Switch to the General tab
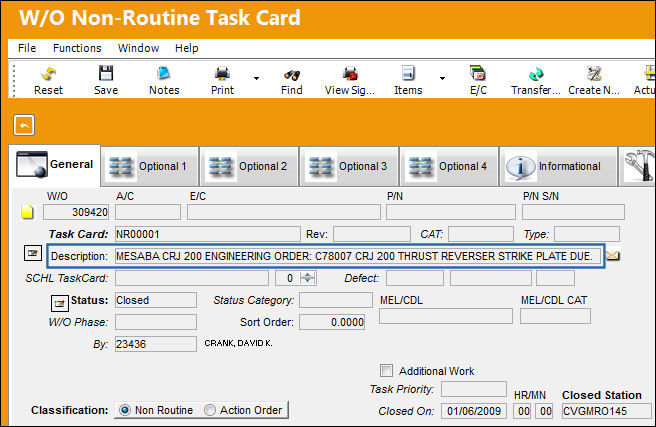 click(x=55, y=165)
